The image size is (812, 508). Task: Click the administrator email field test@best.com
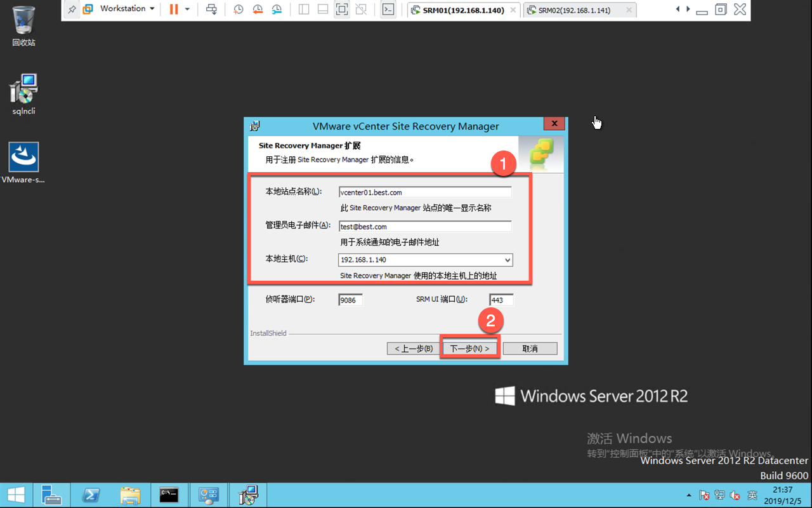[425, 227]
